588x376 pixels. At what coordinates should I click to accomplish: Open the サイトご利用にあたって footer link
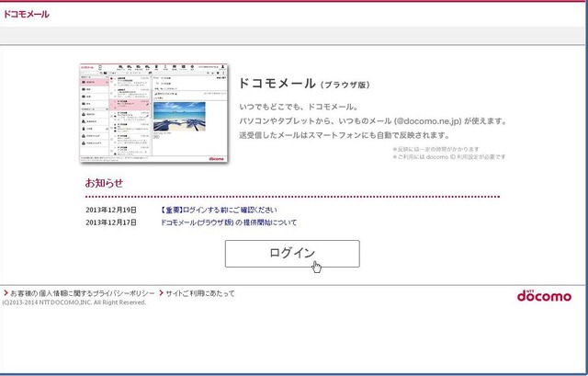coord(200,293)
